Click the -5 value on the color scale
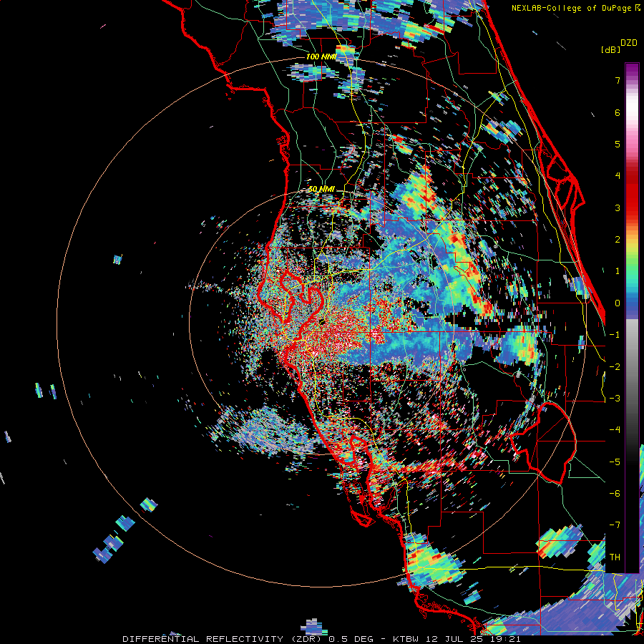The image size is (644, 644). tap(615, 462)
